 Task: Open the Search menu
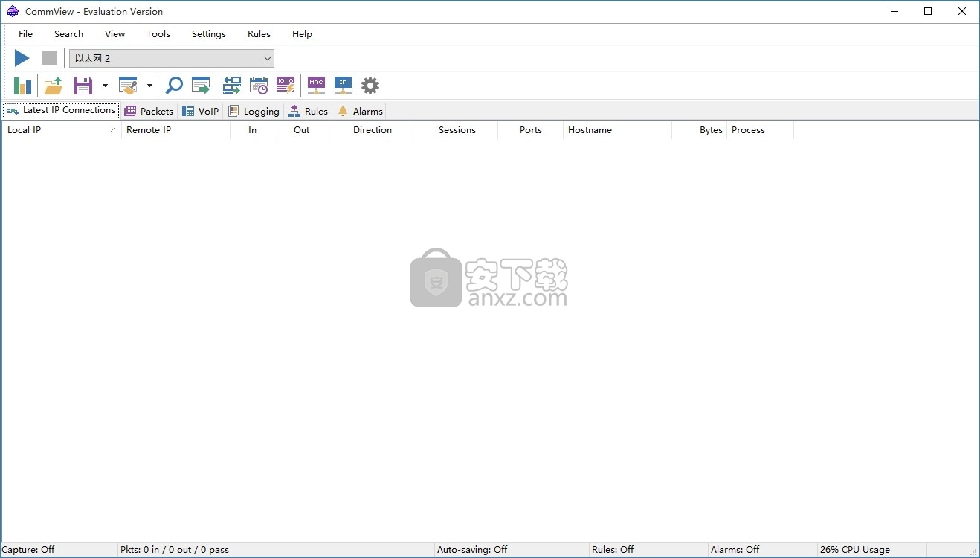[68, 34]
